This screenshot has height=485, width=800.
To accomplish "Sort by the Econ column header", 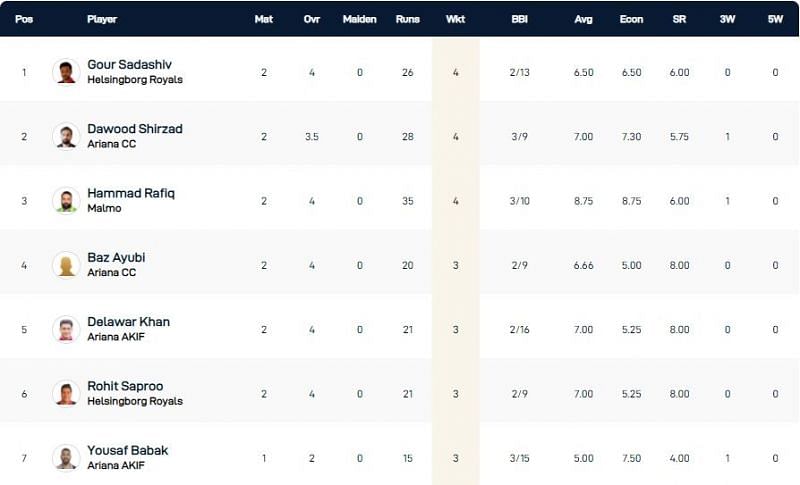I will click(630, 19).
